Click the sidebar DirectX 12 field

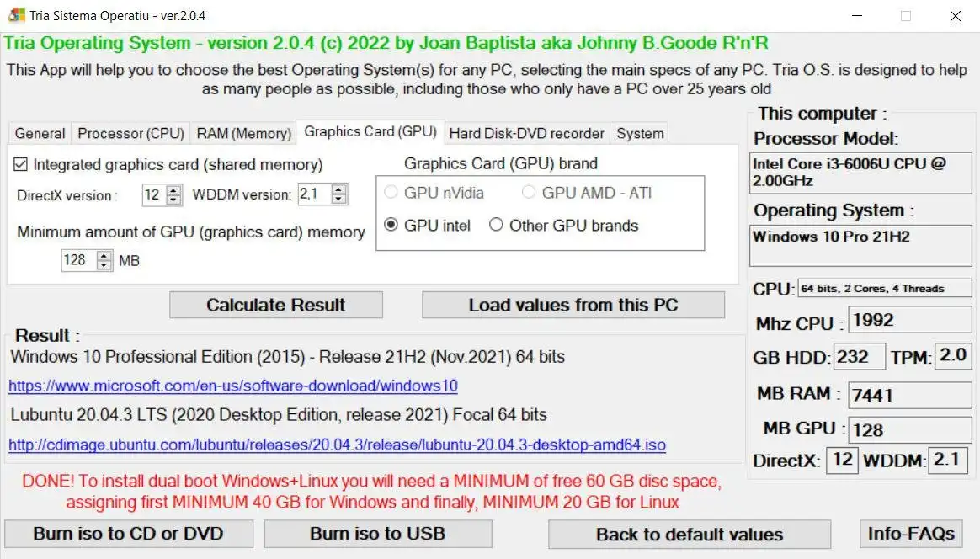click(x=842, y=460)
